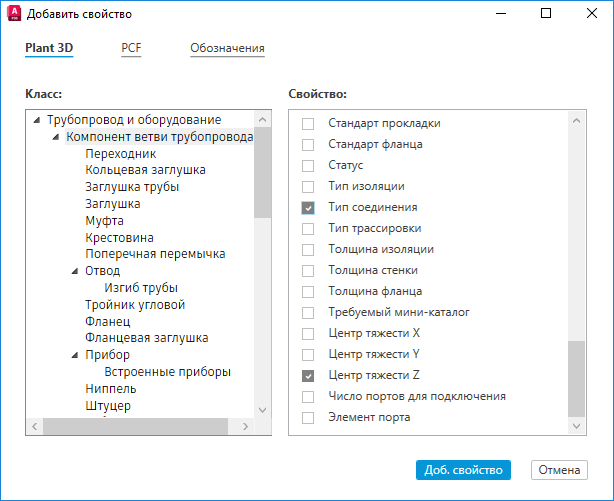Viewport: 614px width, 501px height.
Task: Disable the Центр тяжести Z checkbox
Action: point(308,376)
